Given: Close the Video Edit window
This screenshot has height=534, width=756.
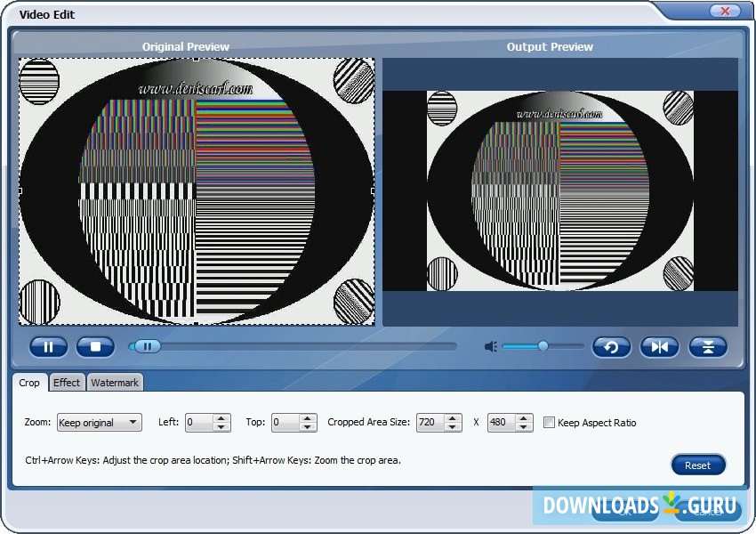Looking at the screenshot, I should tap(725, 12).
